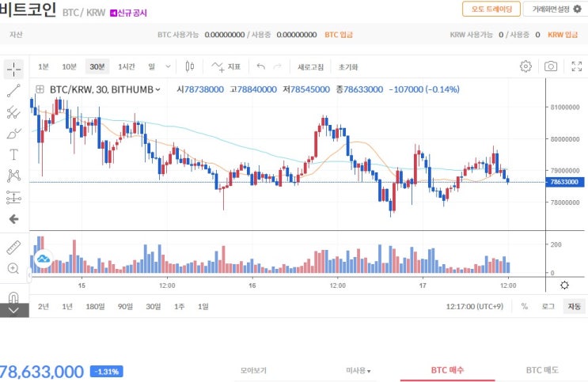Enter fullscreen chart mode
The height and width of the screenshot is (382, 588).
pos(576,66)
